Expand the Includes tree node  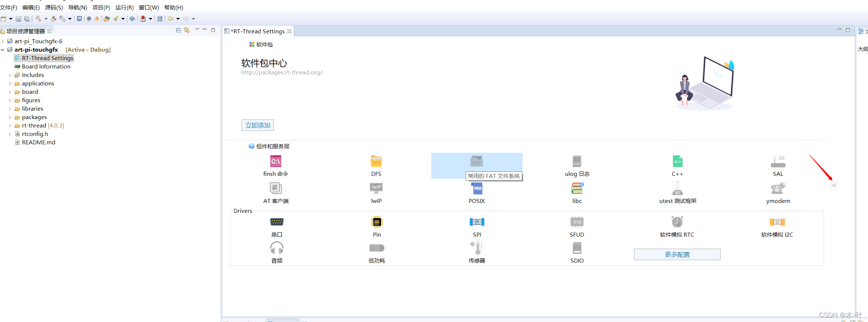coord(10,75)
